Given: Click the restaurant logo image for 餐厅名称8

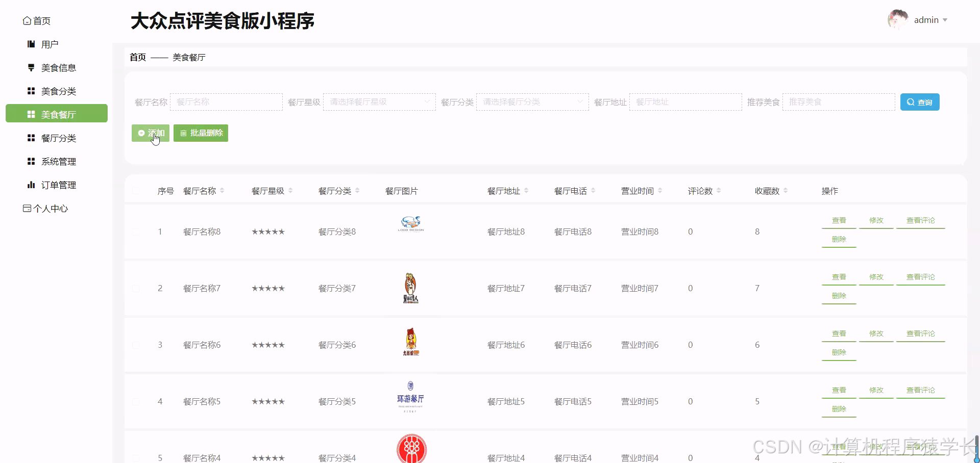Looking at the screenshot, I should [411, 224].
